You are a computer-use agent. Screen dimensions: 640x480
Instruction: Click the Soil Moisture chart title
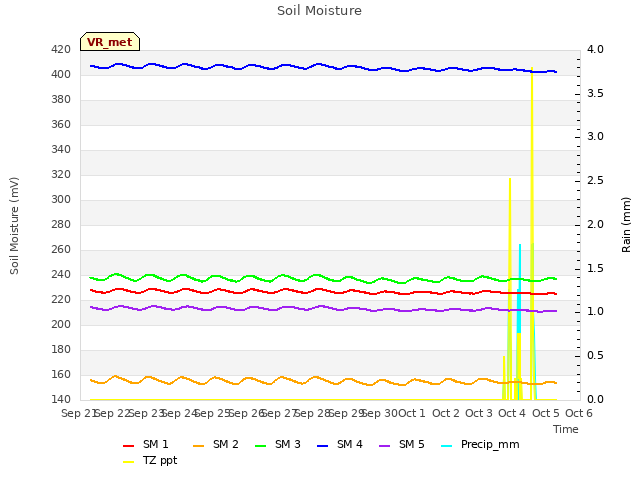319,11
